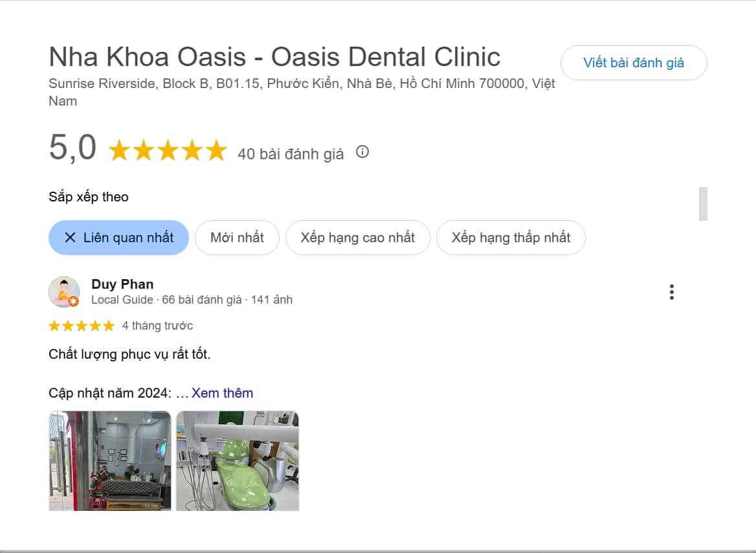This screenshot has width=756, height=553.
Task: Select the Mới nhất sort option
Action: 237,238
